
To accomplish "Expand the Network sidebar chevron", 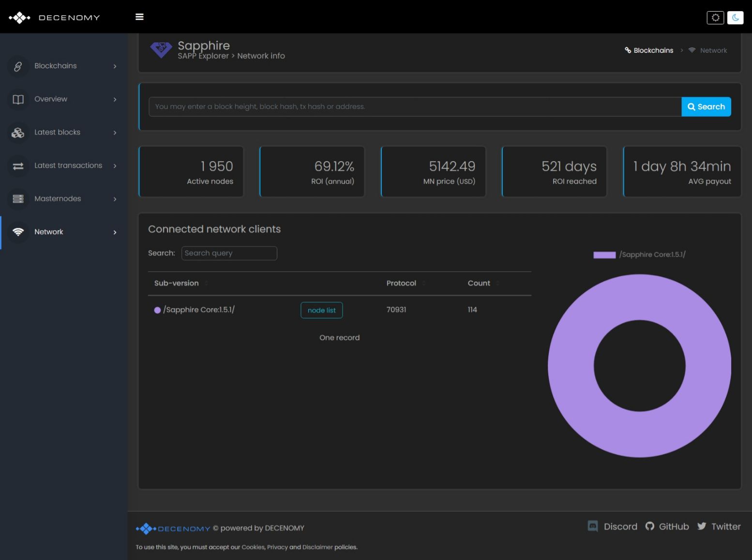I will tap(115, 233).
